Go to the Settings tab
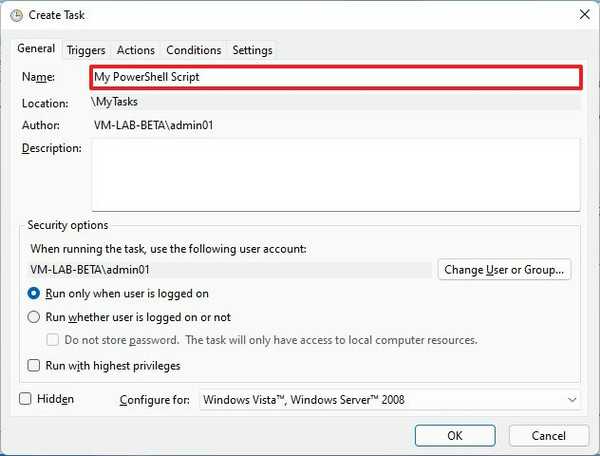The height and width of the screenshot is (456, 600). [x=252, y=50]
